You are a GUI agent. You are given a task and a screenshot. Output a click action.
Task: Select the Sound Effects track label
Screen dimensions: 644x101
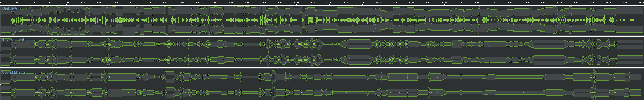(14, 72)
